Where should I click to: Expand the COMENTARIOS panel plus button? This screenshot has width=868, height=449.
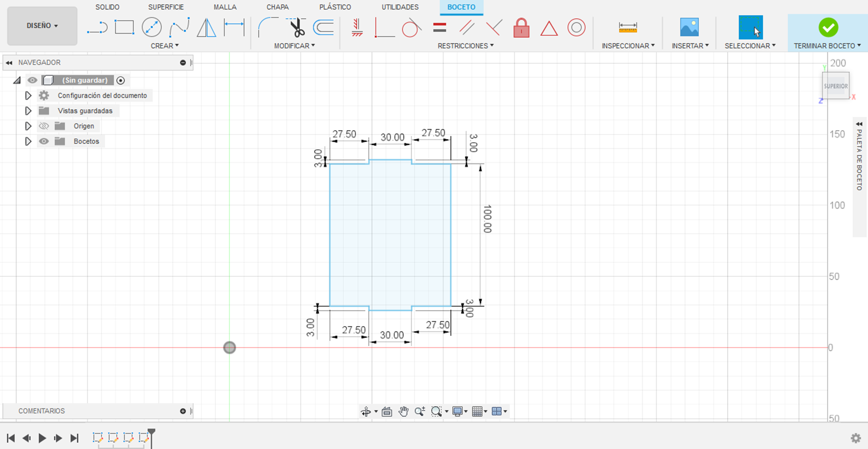point(183,411)
